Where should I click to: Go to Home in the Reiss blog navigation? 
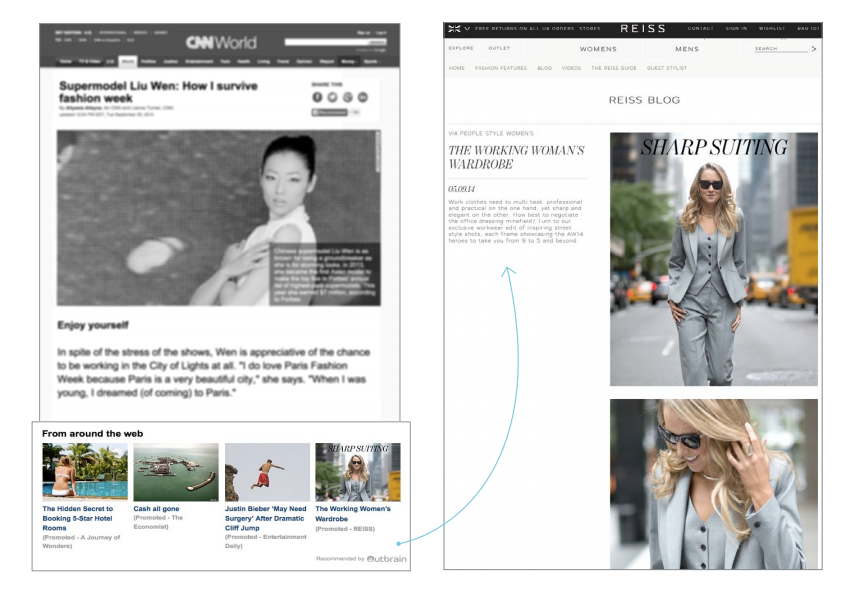[457, 68]
